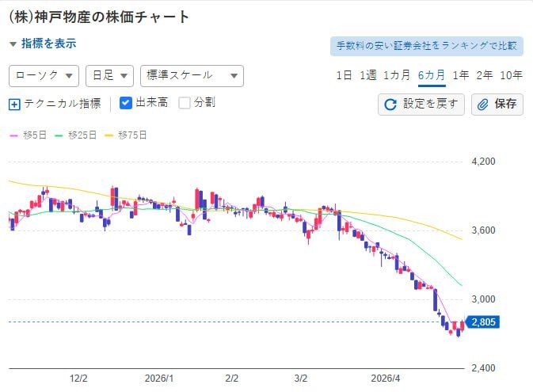Switch to the 1日 period tab

344,75
